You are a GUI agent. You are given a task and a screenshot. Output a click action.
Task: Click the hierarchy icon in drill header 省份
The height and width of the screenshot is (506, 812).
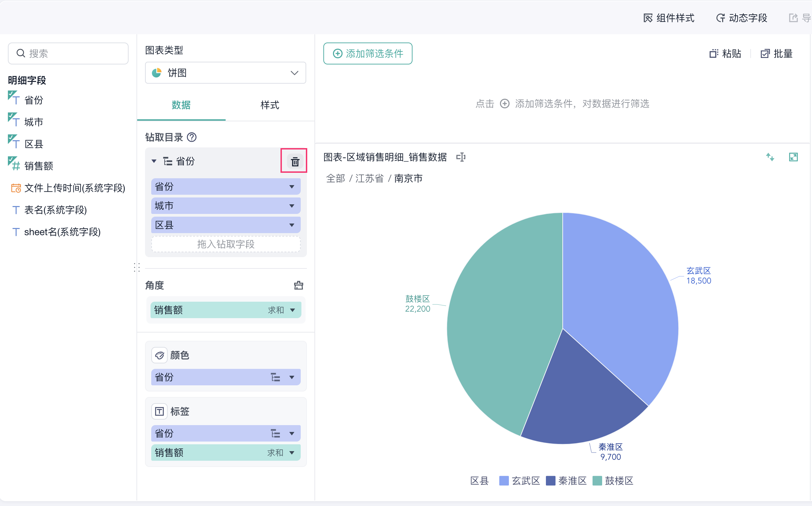coord(168,161)
